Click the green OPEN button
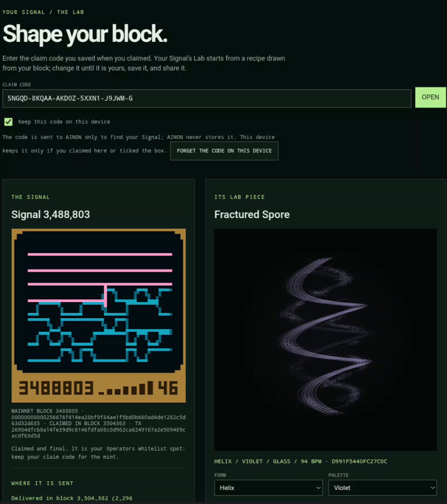 click(x=430, y=97)
